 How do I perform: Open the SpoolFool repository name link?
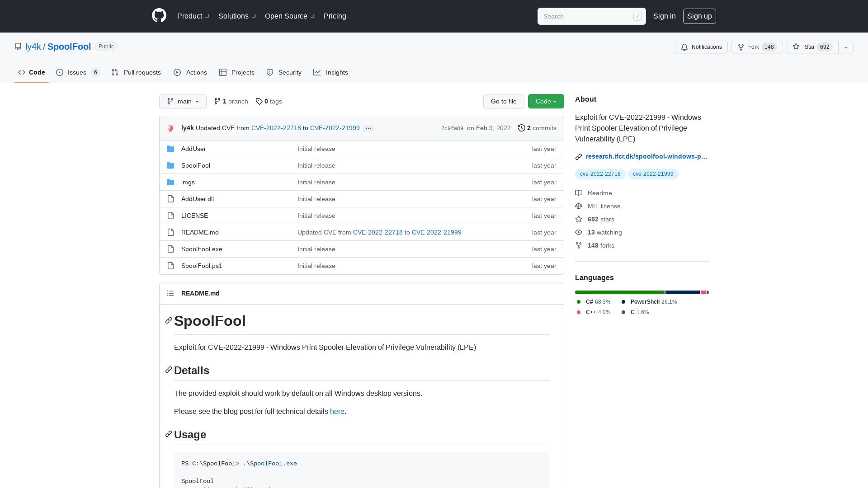69,47
